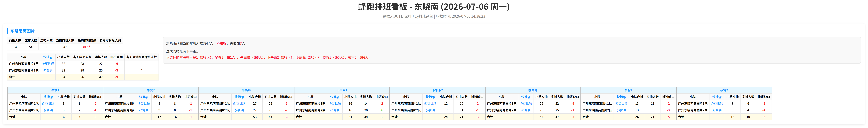The height and width of the screenshot is (128, 868).
Task: Click the 排班缺口 header in the 晚高峰 table
Action: pos(573,97)
